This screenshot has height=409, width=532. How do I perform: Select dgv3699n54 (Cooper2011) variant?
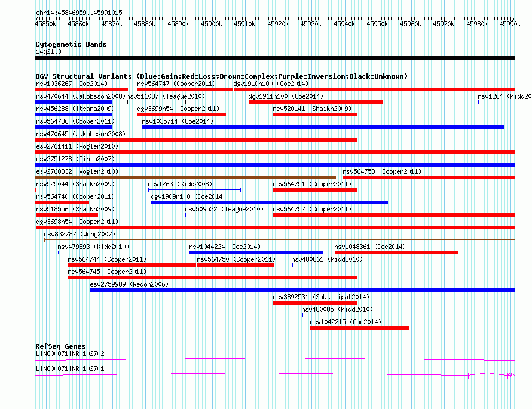click(x=178, y=109)
